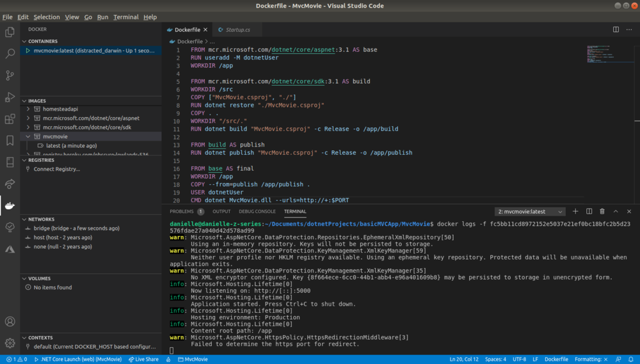Screen dimensions: 640x364
Task: Open the editor More Actions ellipsis
Action: [629, 29]
